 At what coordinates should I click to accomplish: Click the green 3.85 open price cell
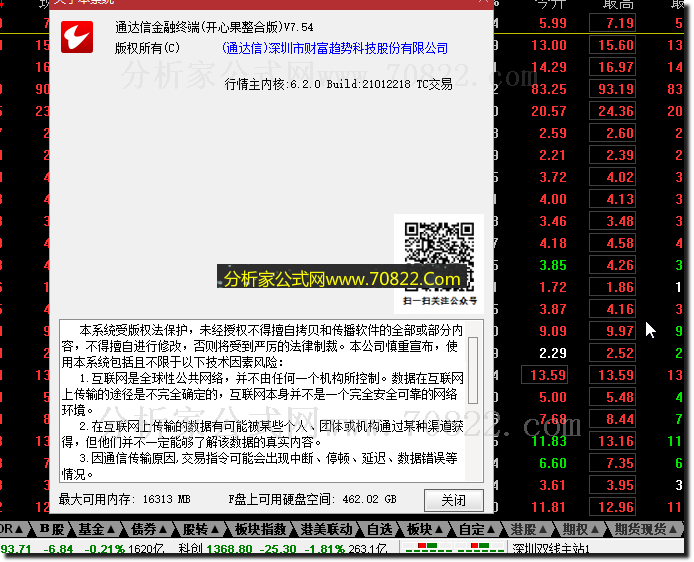point(553,265)
